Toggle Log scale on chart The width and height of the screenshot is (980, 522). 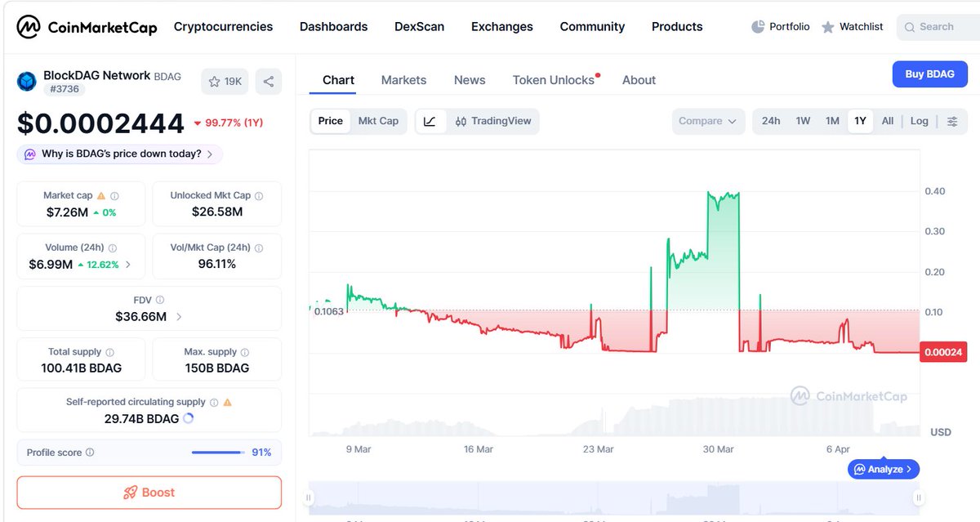[x=920, y=121]
